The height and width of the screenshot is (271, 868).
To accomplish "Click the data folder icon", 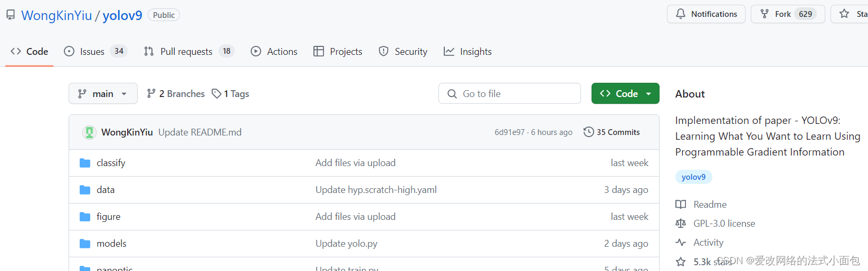I will (85, 190).
